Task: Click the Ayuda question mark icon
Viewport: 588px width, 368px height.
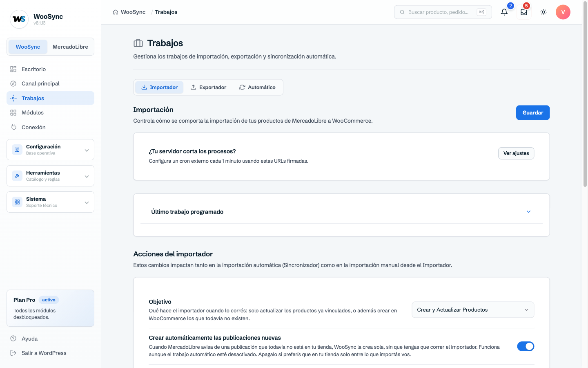Action: click(13, 339)
